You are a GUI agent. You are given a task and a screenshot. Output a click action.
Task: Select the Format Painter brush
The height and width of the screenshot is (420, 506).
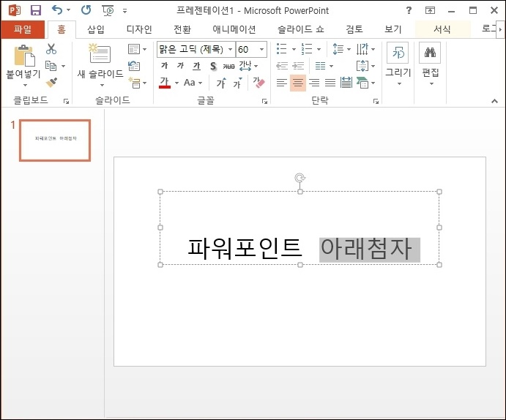pos(51,83)
